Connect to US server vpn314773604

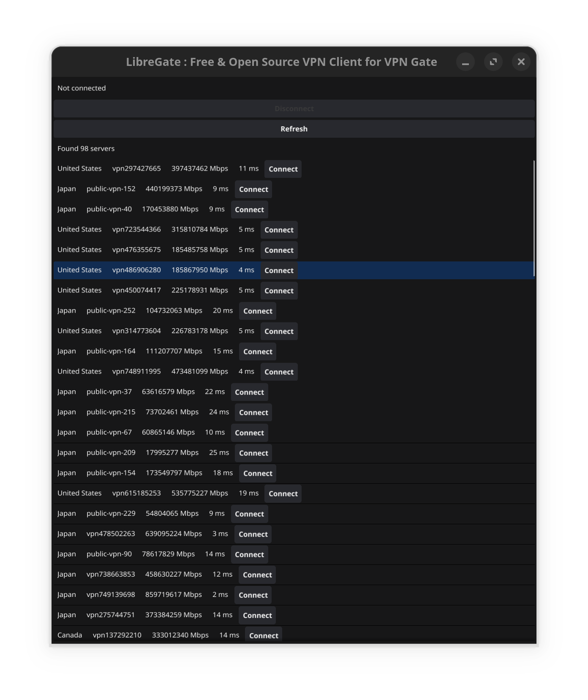click(279, 331)
